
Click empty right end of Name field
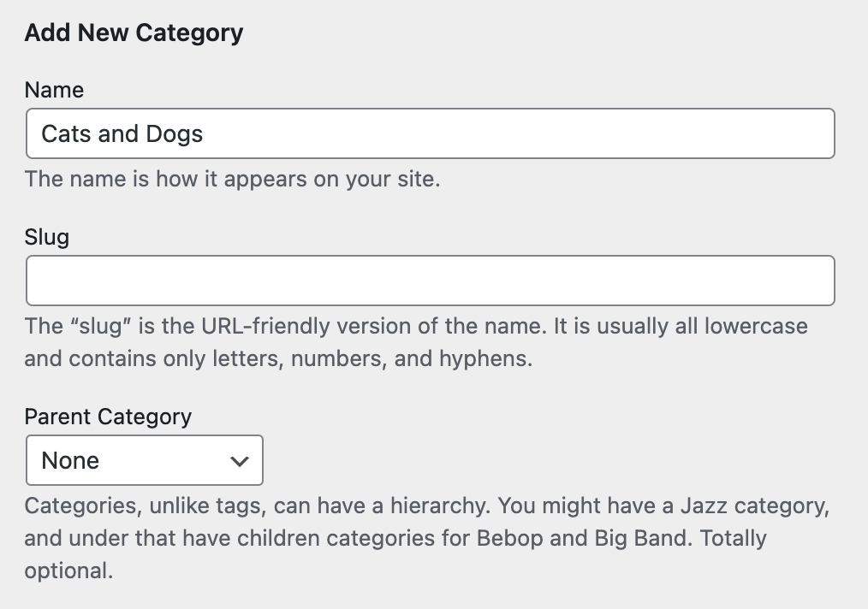click(770, 133)
